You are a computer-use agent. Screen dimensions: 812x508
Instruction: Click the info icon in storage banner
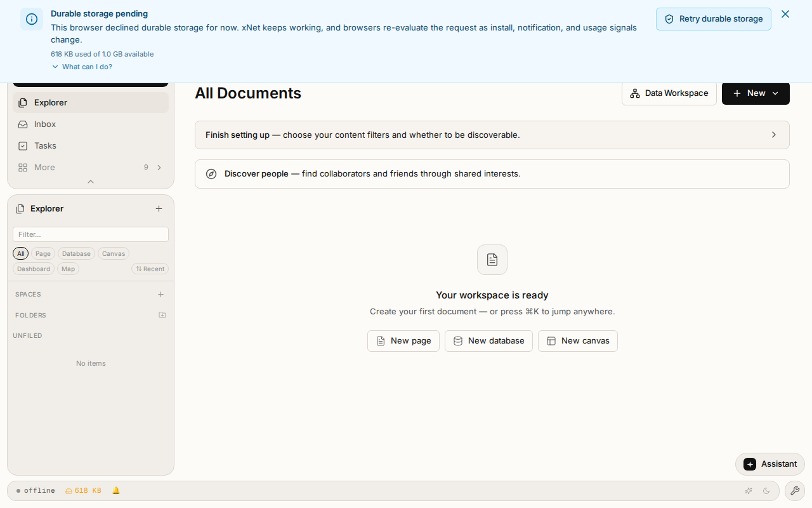tap(32, 19)
